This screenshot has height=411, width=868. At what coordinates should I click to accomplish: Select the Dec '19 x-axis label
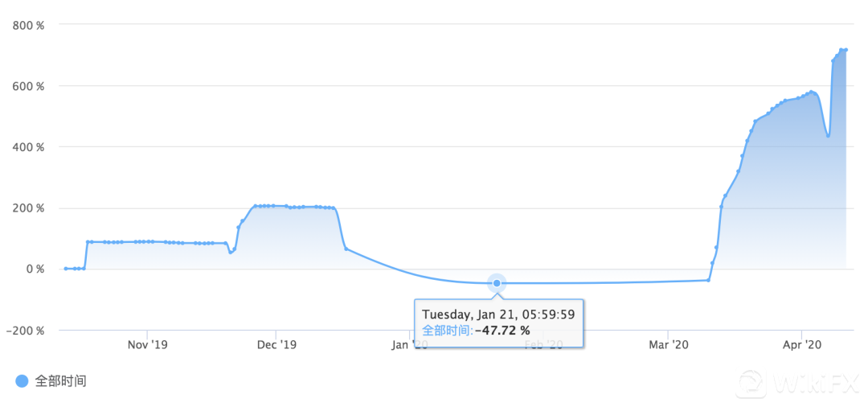point(276,345)
